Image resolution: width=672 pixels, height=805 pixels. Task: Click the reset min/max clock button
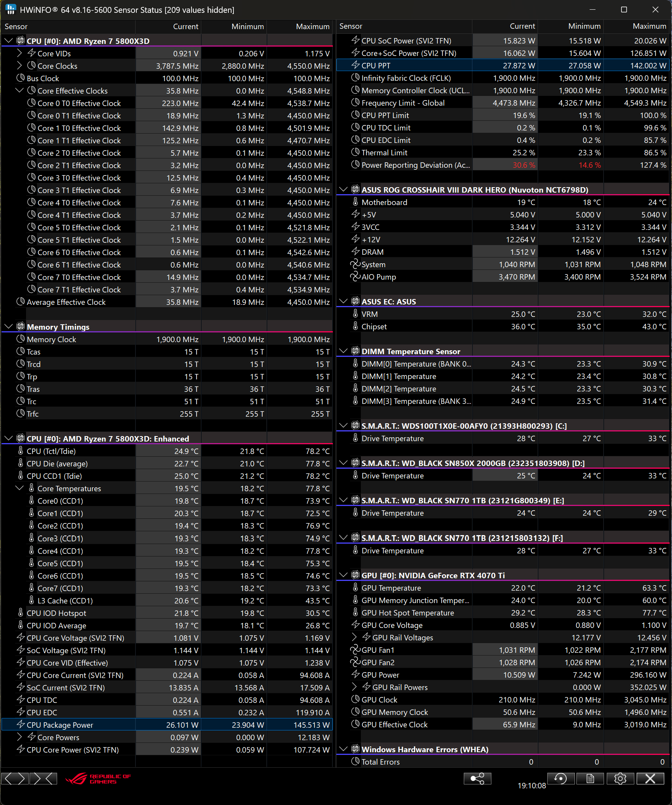pyautogui.click(x=561, y=778)
